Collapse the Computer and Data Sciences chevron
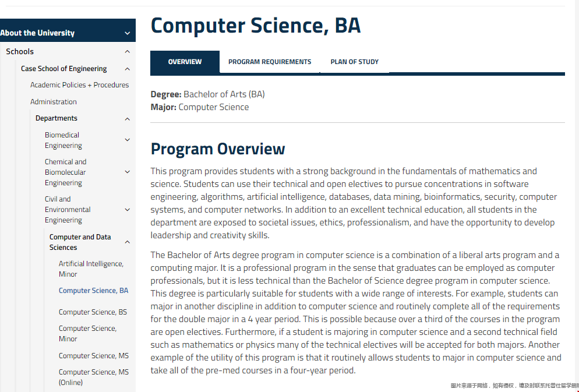 127,242
